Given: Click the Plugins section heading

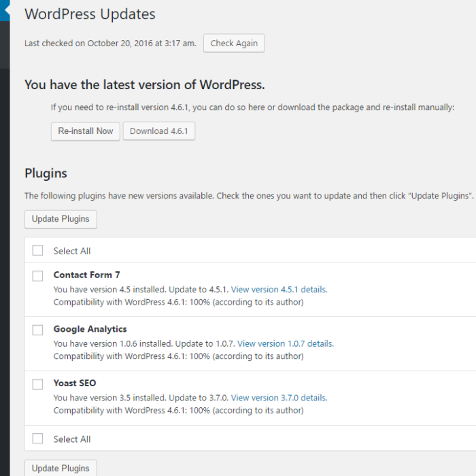Looking at the screenshot, I should (46, 173).
